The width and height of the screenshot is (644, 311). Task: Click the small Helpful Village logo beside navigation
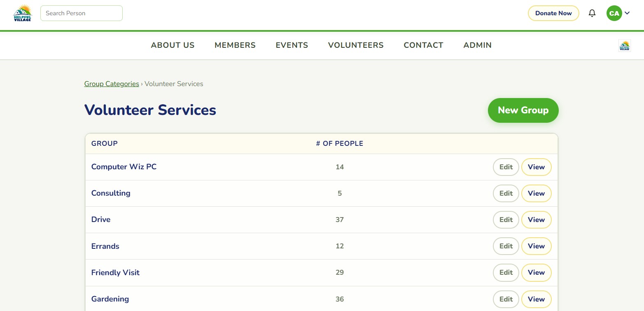[625, 45]
